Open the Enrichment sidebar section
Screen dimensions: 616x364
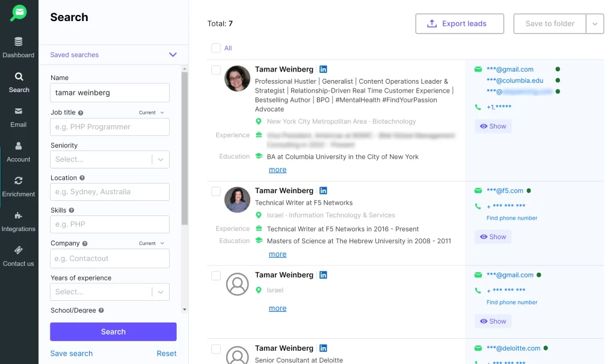(x=19, y=187)
